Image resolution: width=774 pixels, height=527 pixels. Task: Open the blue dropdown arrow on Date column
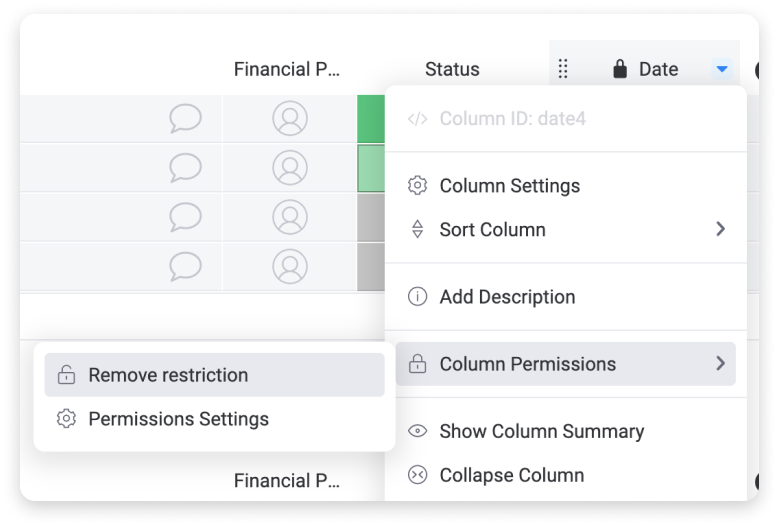coord(722,69)
